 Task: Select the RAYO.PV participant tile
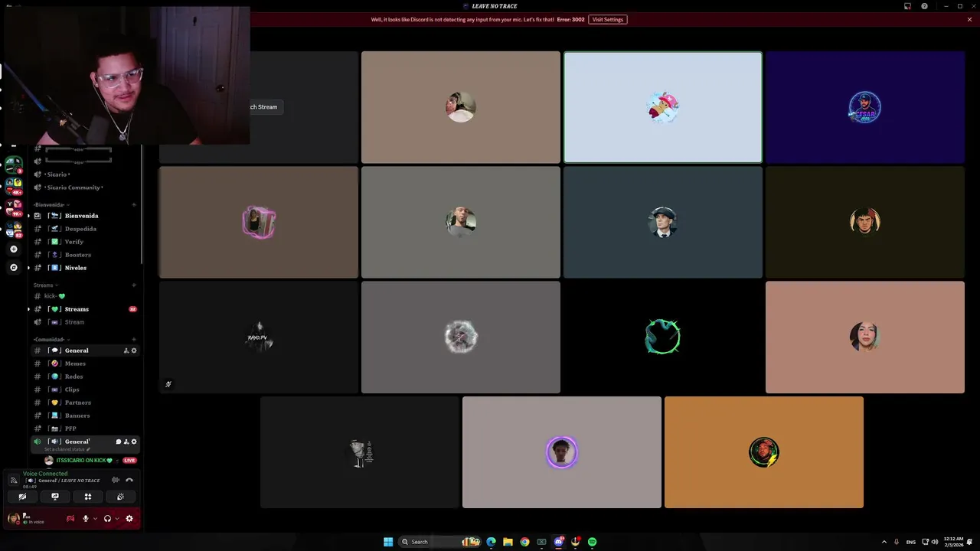259,337
